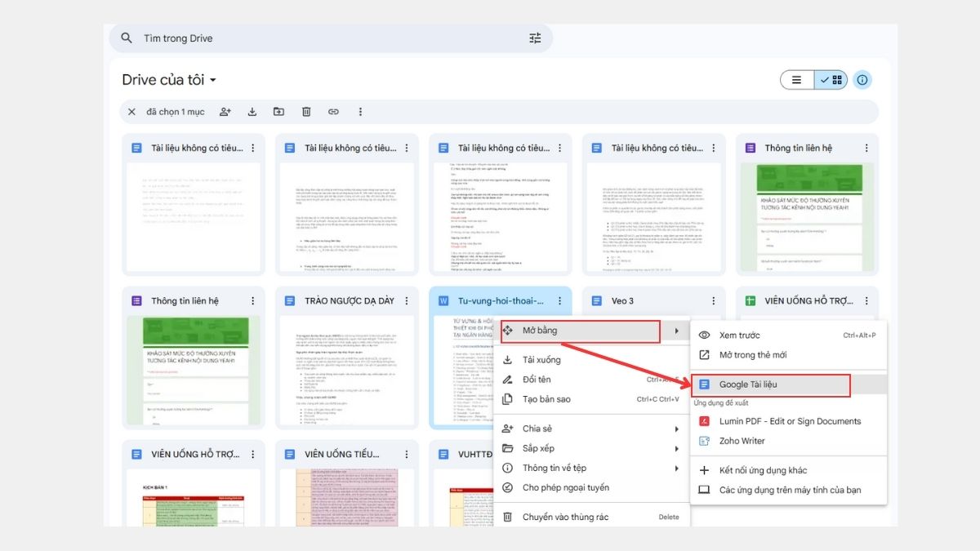Choose 'Mở trong thẻ mới' in submenu
Viewport: 980px width, 551px height.
[x=788, y=355]
